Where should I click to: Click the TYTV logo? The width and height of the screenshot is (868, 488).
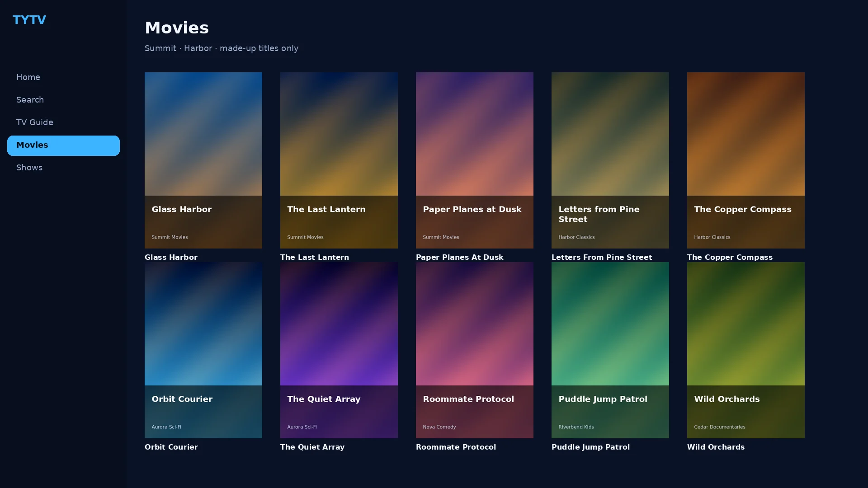coord(29,20)
